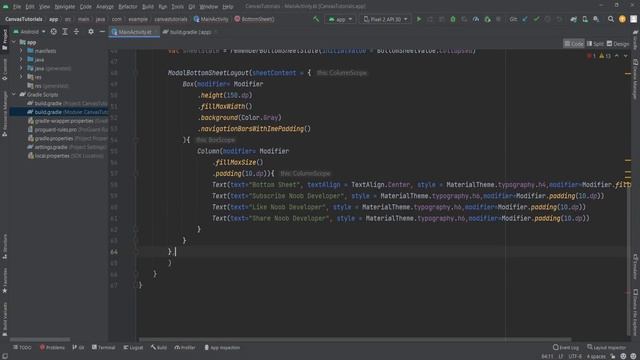
Task: Expand the java (generated) folder arrow
Action: (x=21, y=68)
